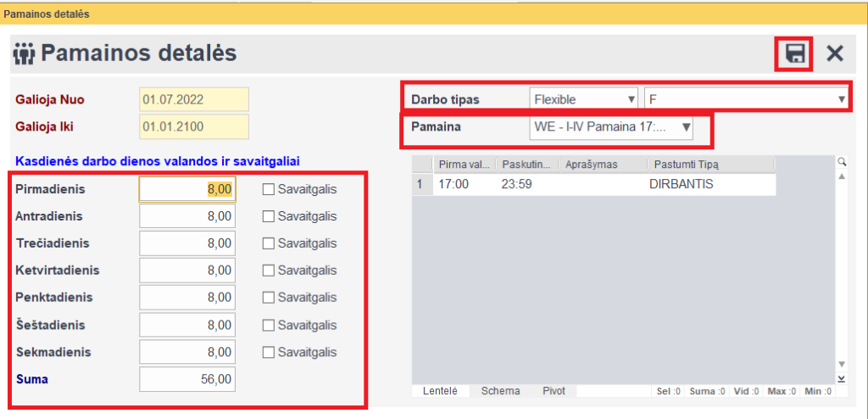Click the people icon beside the title

pos(24,54)
